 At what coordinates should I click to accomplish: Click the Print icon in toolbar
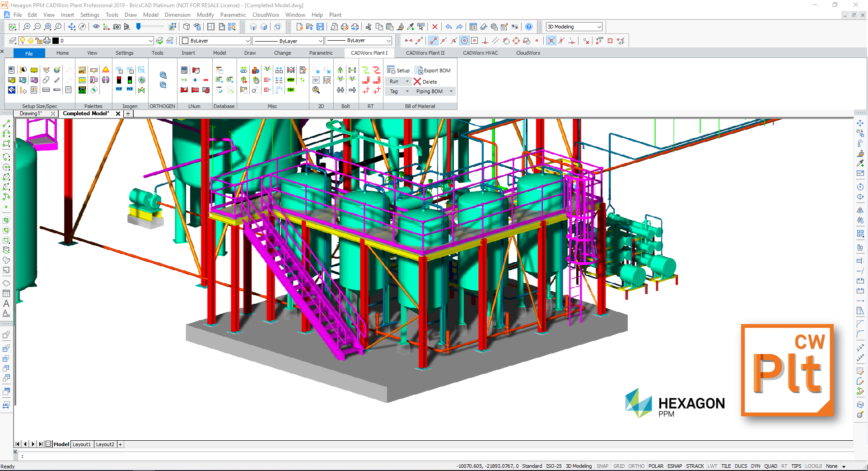pyautogui.click(x=345, y=27)
